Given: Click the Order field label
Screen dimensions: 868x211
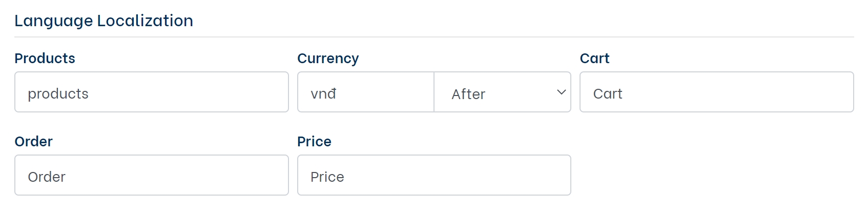Looking at the screenshot, I should [x=33, y=142].
